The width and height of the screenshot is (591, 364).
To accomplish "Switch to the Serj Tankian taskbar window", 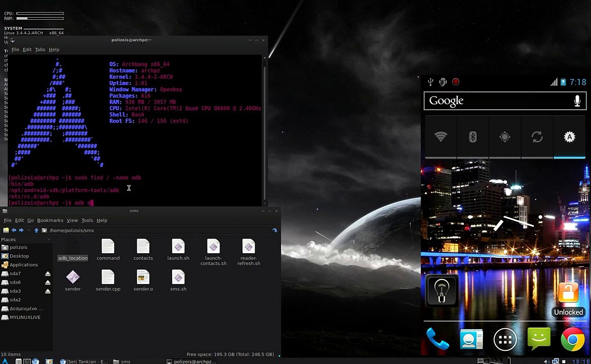I will [x=83, y=361].
